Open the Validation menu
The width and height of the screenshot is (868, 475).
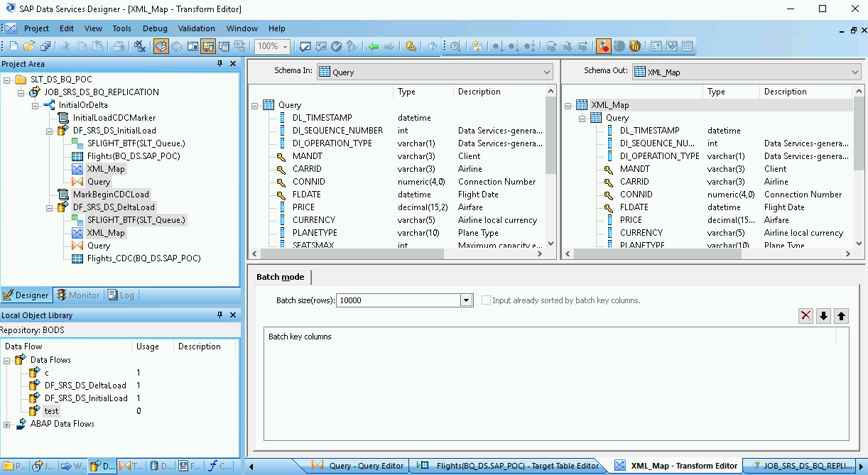click(x=196, y=28)
